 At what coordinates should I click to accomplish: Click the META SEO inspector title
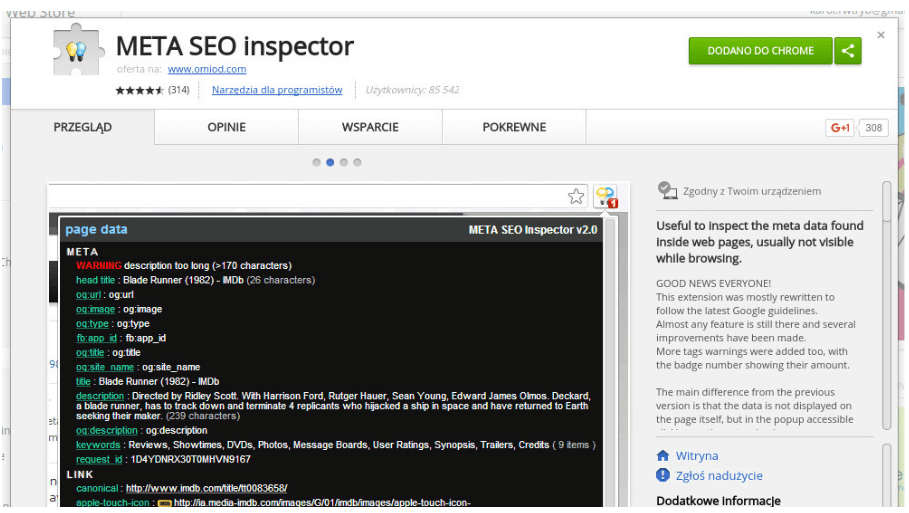pos(235,46)
